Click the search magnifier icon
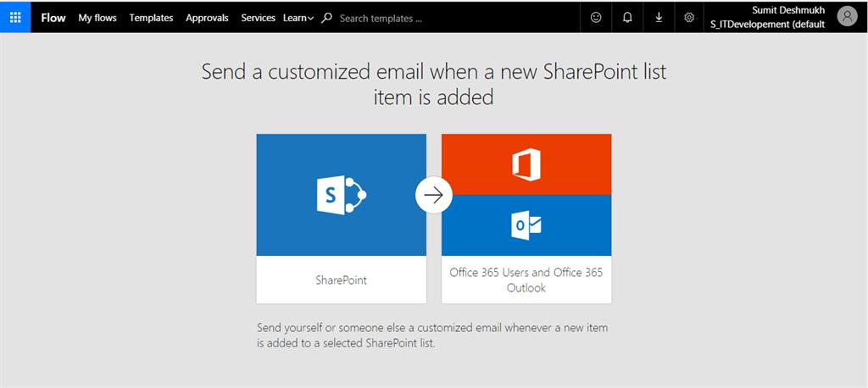The width and height of the screenshot is (868, 388). [327, 18]
